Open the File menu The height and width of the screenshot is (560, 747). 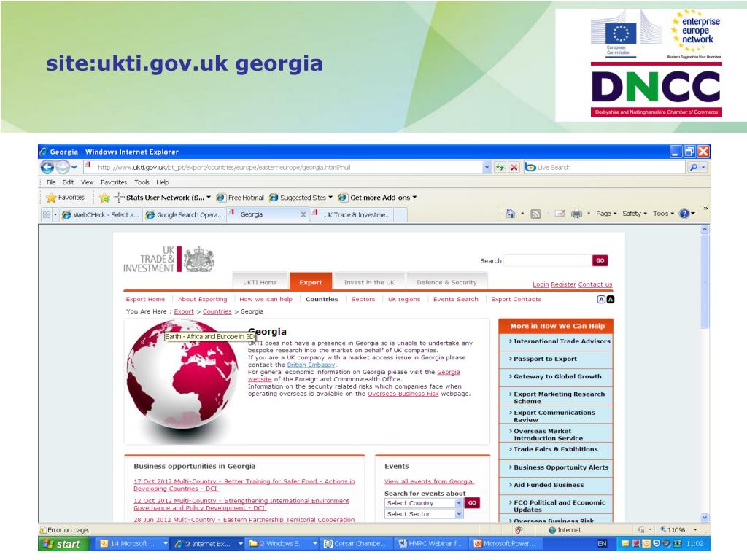[x=51, y=182]
